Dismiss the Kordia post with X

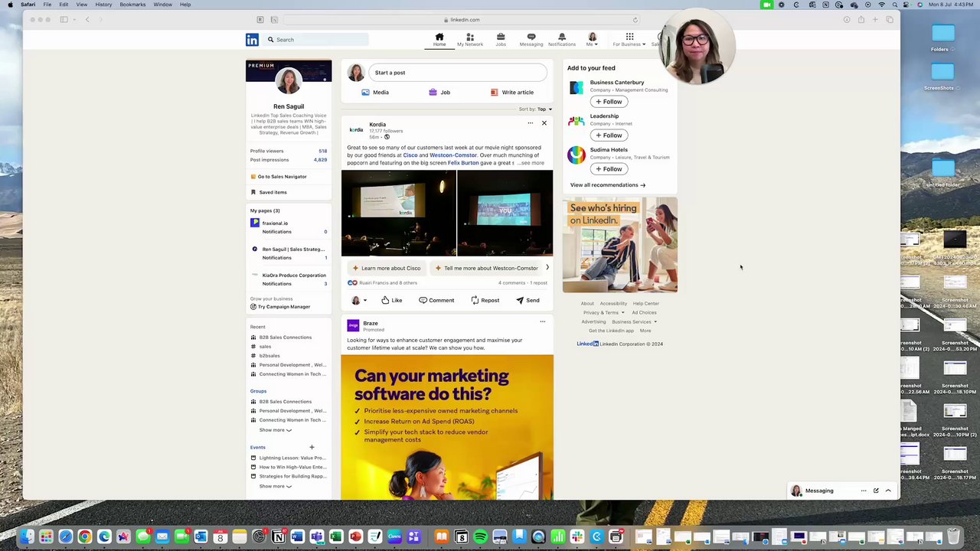[544, 123]
